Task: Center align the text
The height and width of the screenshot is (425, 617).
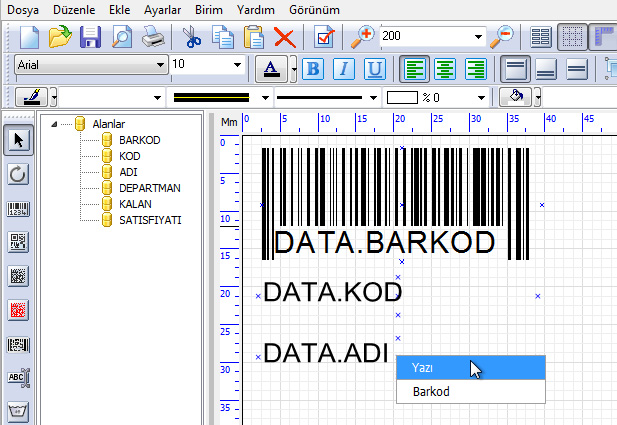Action: pos(445,69)
